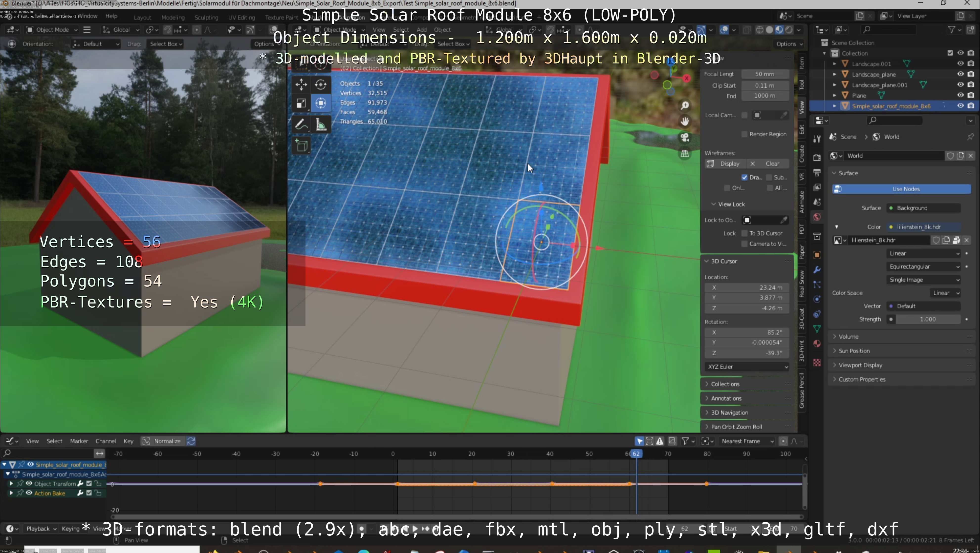The height and width of the screenshot is (553, 980).
Task: Click the Use Nodes button
Action: 902,189
